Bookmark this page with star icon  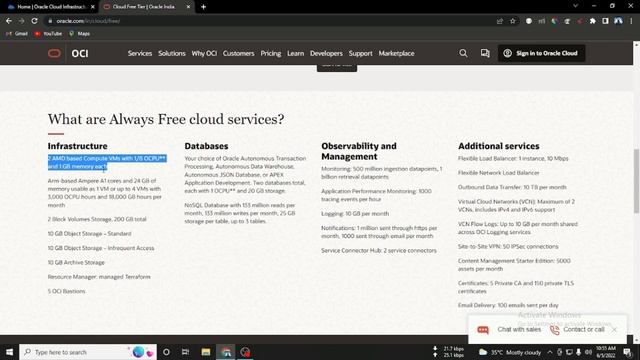click(513, 21)
